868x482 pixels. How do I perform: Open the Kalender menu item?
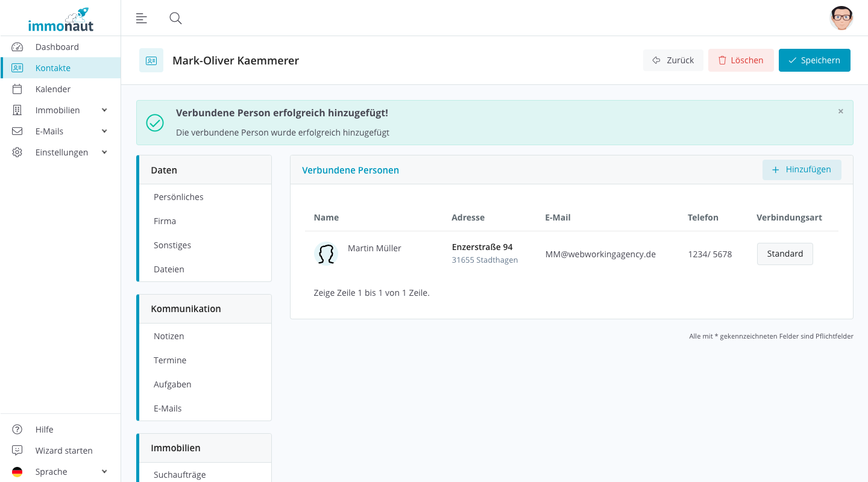[x=52, y=89]
